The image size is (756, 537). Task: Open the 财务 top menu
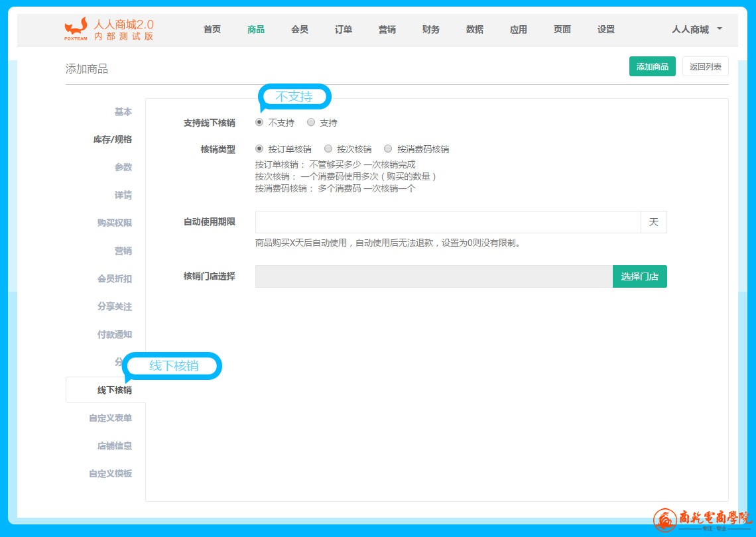pyautogui.click(x=431, y=29)
